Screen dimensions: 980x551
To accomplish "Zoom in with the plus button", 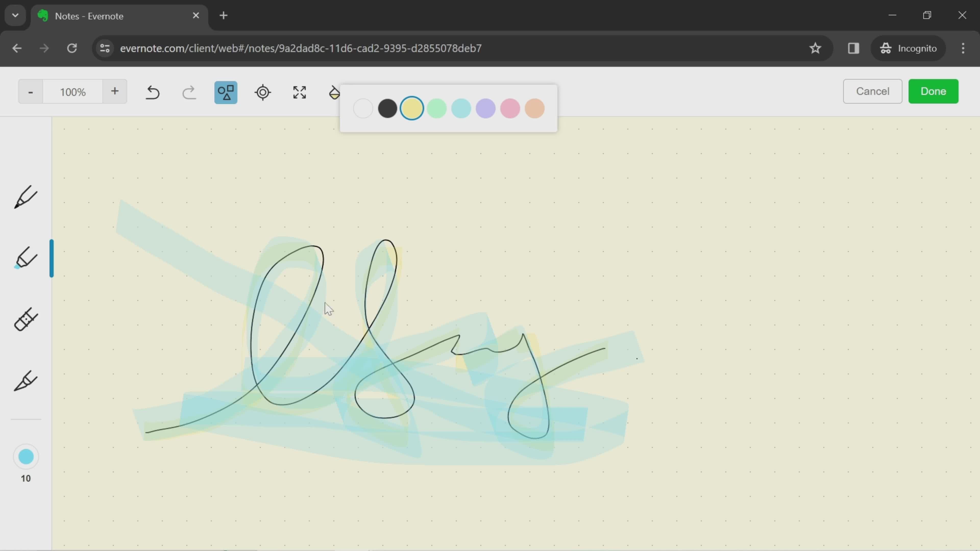I will (x=115, y=92).
